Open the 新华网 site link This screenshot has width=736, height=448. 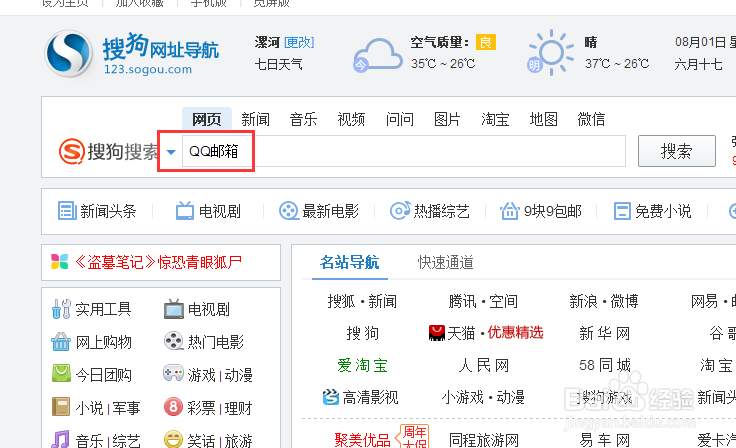(605, 333)
